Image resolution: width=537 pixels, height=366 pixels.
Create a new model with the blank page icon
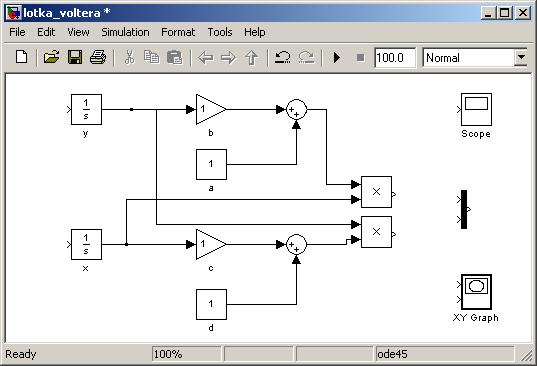tap(22, 57)
